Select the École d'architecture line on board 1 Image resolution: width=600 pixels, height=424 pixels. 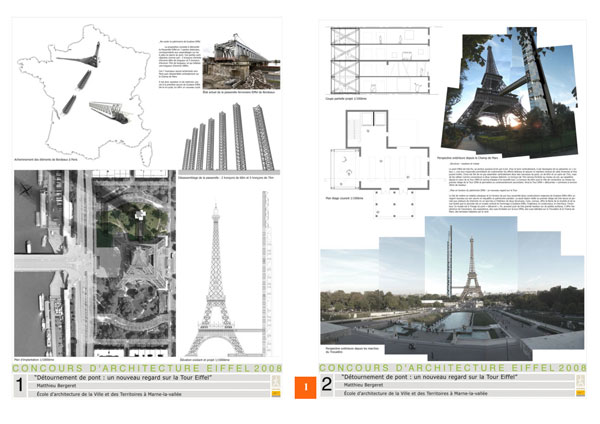(x=109, y=394)
